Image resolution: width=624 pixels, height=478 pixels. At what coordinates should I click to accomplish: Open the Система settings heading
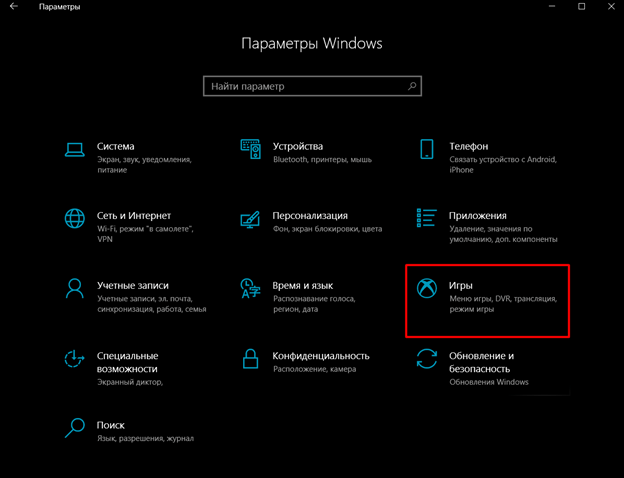(115, 146)
